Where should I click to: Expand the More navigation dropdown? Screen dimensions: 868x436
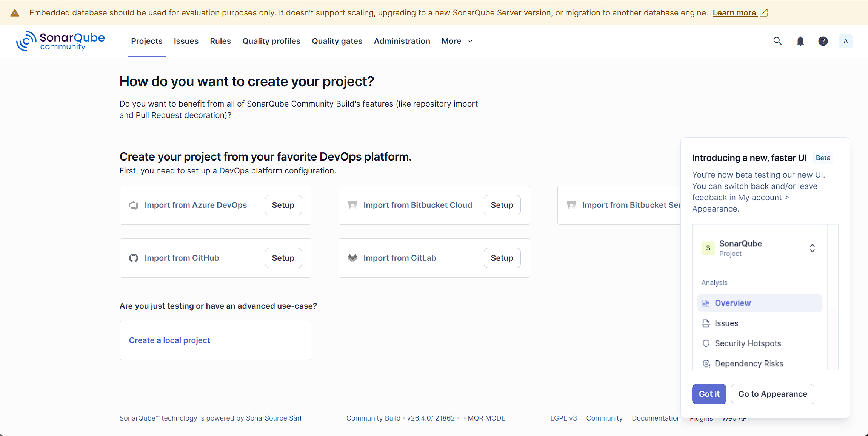point(457,41)
